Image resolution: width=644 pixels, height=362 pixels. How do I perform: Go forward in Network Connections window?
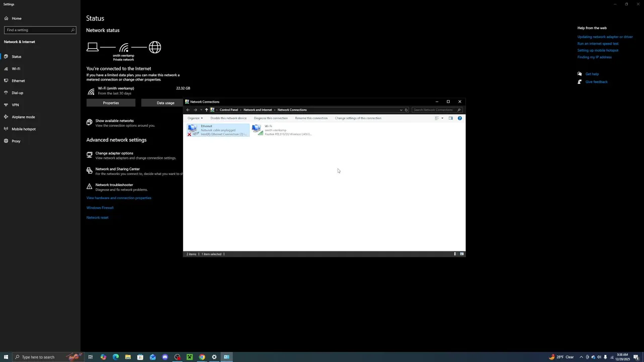click(195, 110)
